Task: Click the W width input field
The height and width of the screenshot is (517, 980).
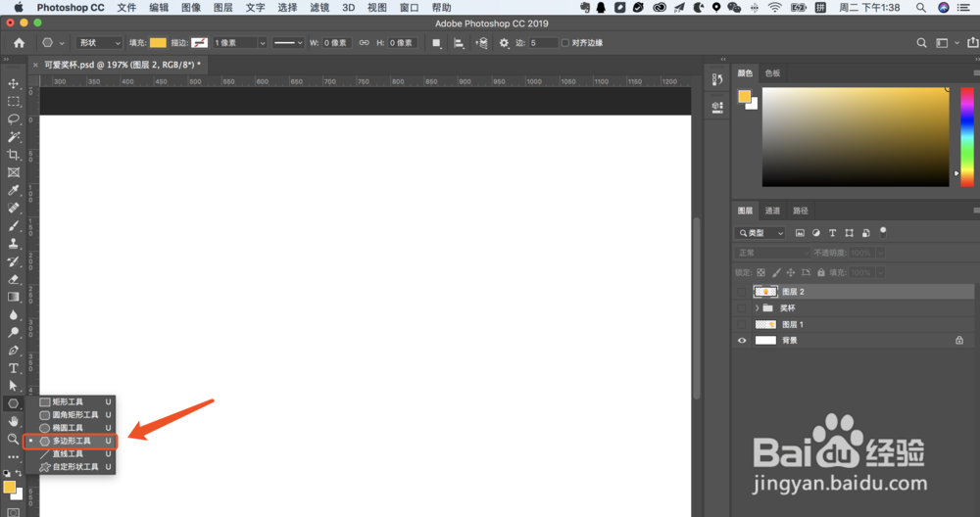Action: tap(337, 43)
